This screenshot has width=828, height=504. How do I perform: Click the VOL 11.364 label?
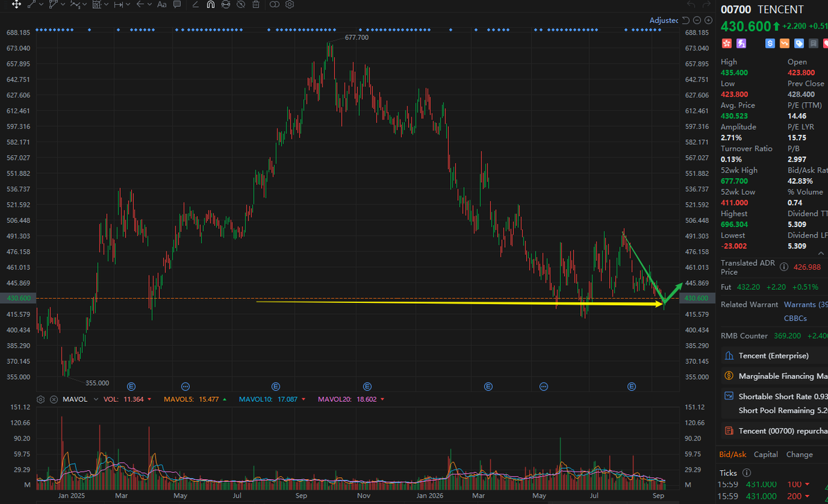(124, 400)
